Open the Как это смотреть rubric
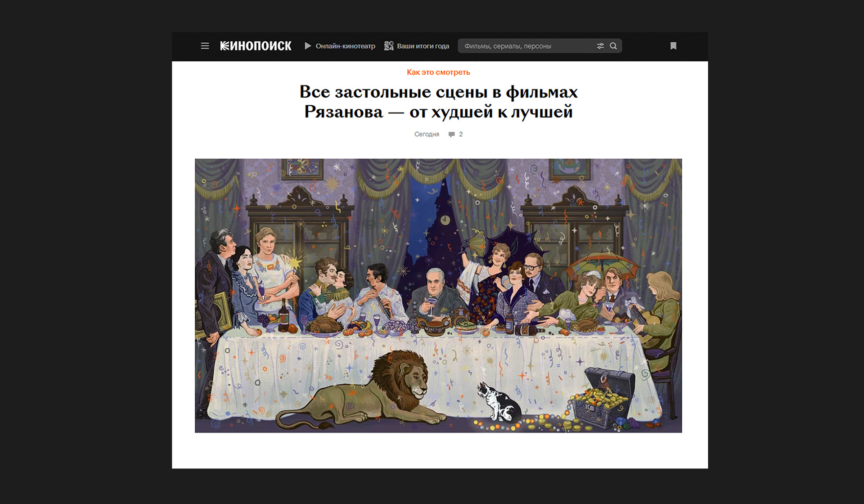The height and width of the screenshot is (504, 864). (438, 72)
